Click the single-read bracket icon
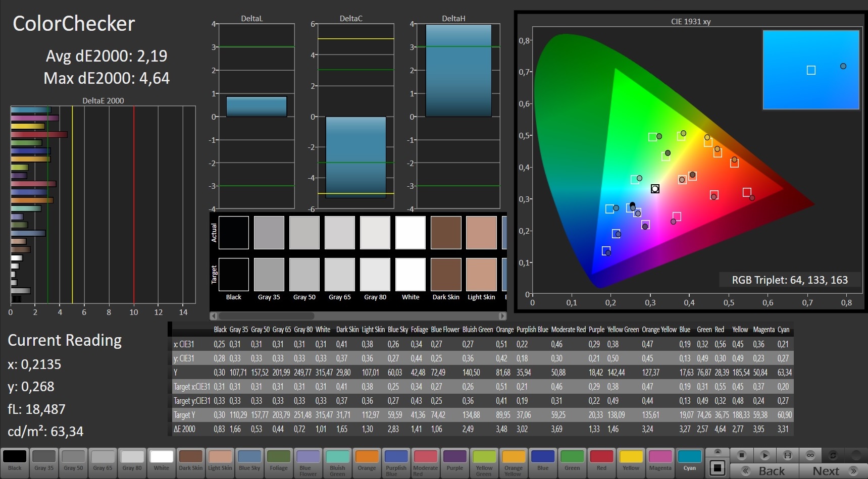Viewport: 868px width, 479px height. point(787,455)
